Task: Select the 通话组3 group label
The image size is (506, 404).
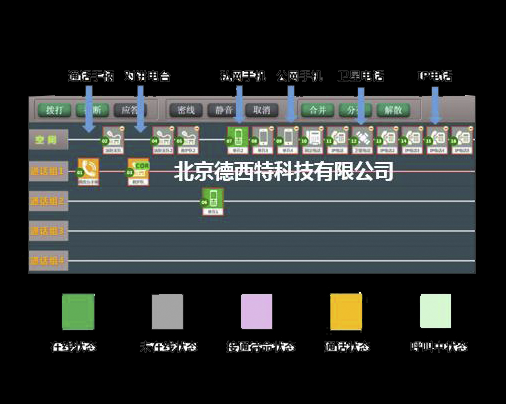Action: tap(48, 231)
